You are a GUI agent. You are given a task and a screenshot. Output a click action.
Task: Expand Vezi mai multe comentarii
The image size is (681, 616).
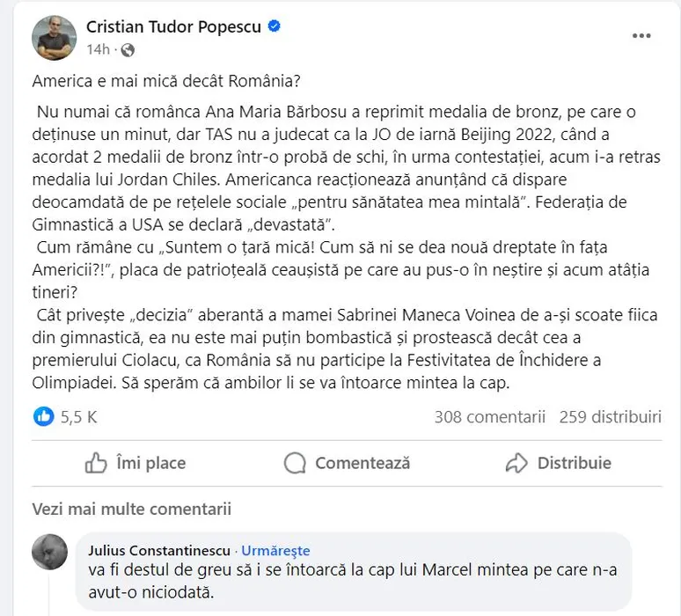[x=132, y=509]
